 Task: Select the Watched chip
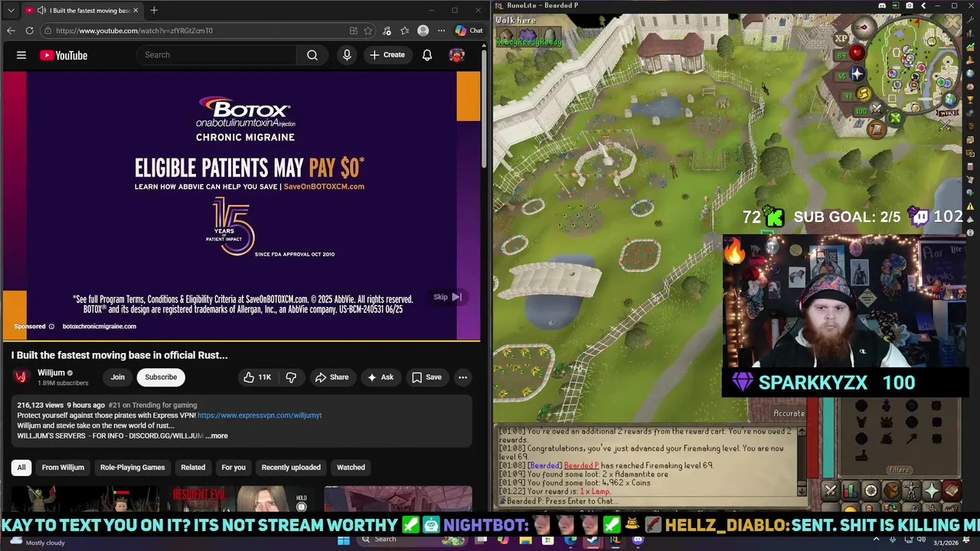351,468
